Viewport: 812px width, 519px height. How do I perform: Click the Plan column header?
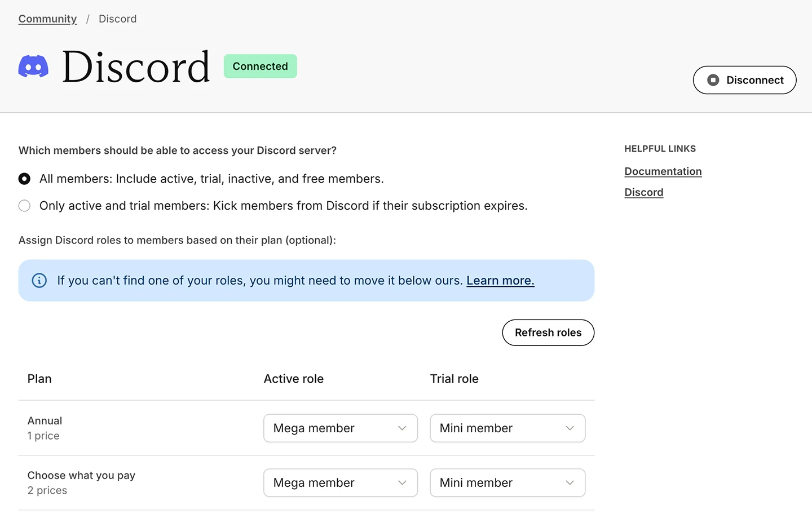click(x=39, y=379)
